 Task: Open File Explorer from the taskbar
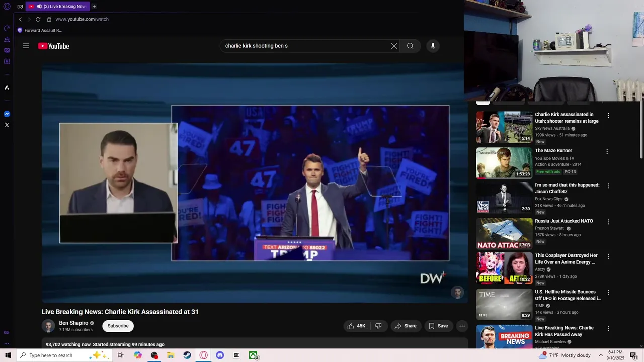171,355
